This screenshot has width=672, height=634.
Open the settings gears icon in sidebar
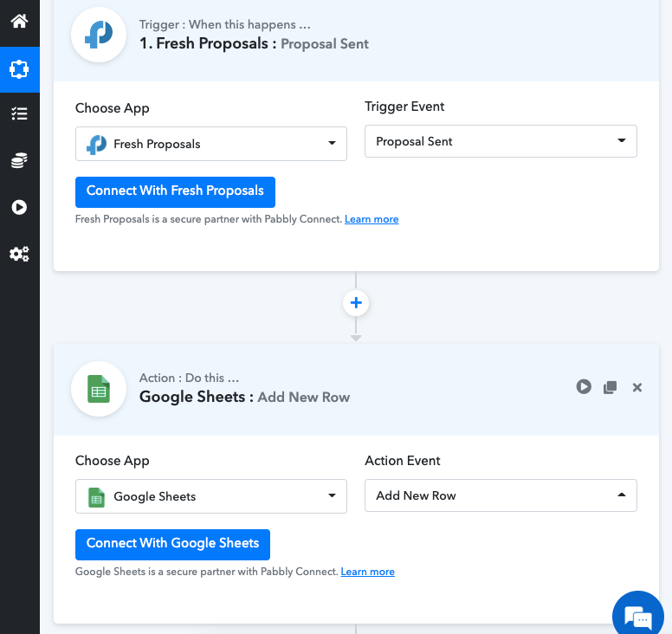coord(19,254)
